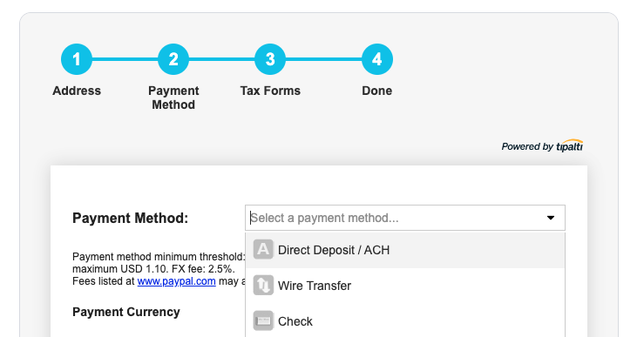Viewport: 644px width, 337px height.
Task: Click the Wire Transfer arrows icon
Action: tap(263, 286)
